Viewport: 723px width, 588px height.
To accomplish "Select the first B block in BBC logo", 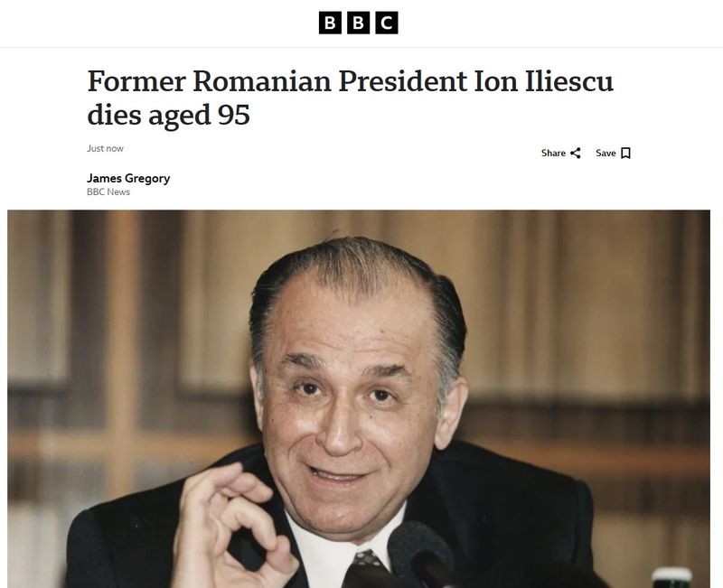I will 330,23.
